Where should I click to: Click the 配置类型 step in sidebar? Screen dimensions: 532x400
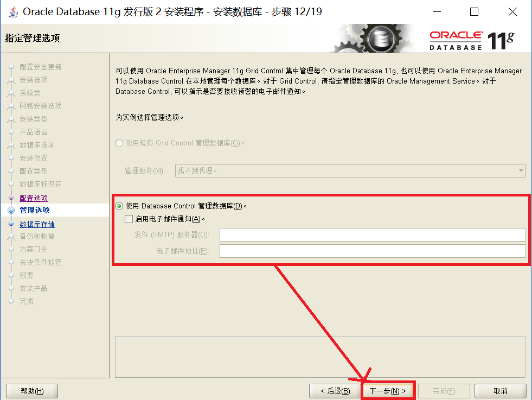click(33, 171)
